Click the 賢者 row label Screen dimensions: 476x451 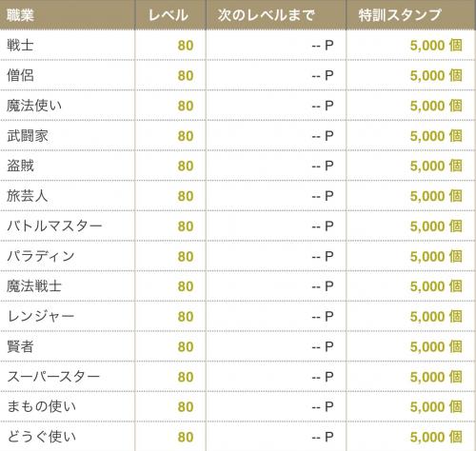click(20, 346)
